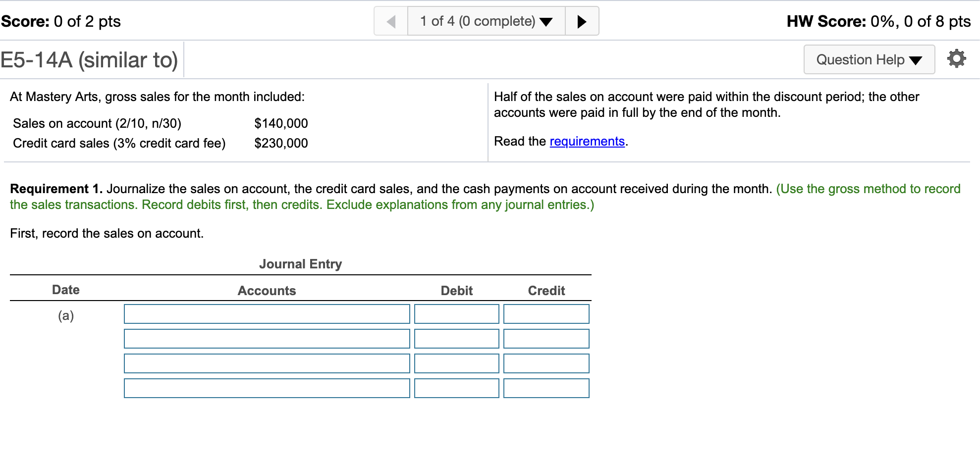This screenshot has width=980, height=460.
Task: Click the (a) date label
Action: tap(66, 315)
